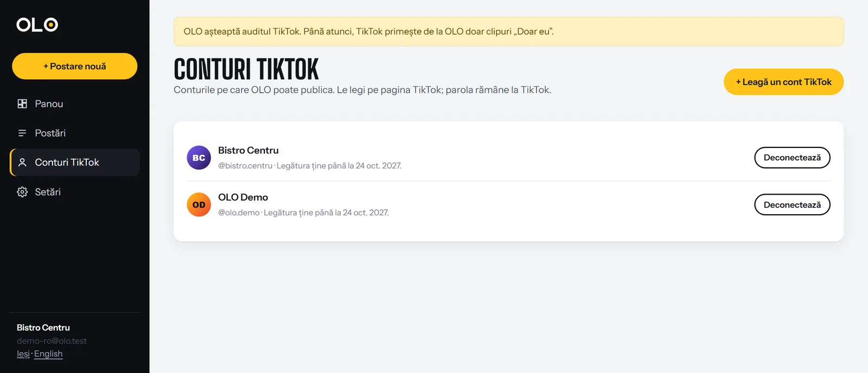868x373 pixels.
Task: Open the Panou menu item
Action: pyautogui.click(x=75, y=104)
